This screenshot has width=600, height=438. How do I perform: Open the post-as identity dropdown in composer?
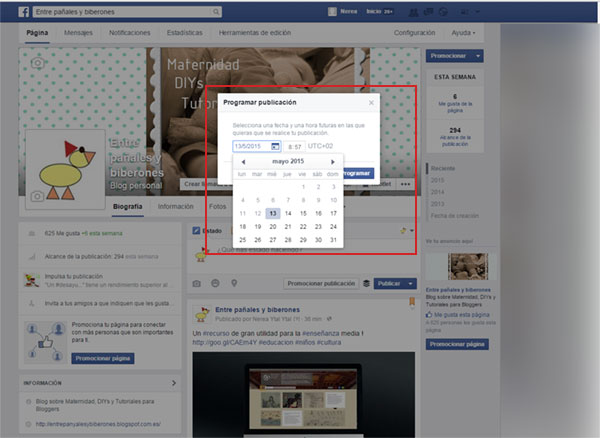tap(407, 230)
